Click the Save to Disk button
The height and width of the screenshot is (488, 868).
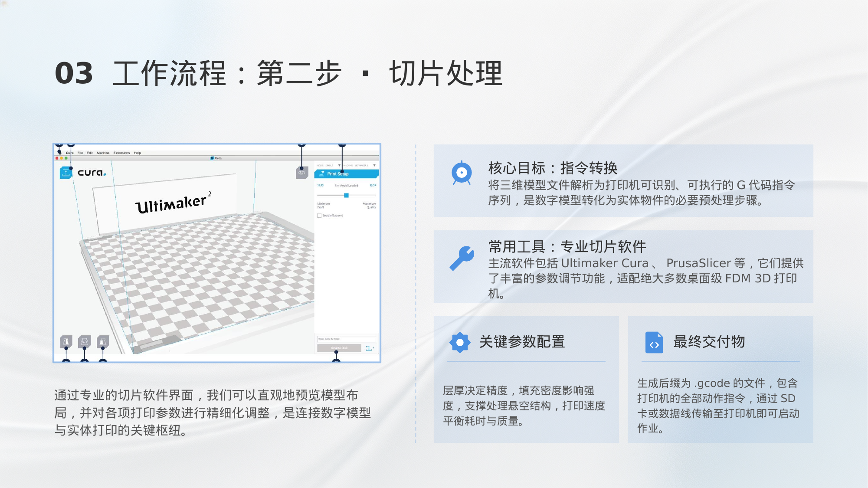(339, 348)
